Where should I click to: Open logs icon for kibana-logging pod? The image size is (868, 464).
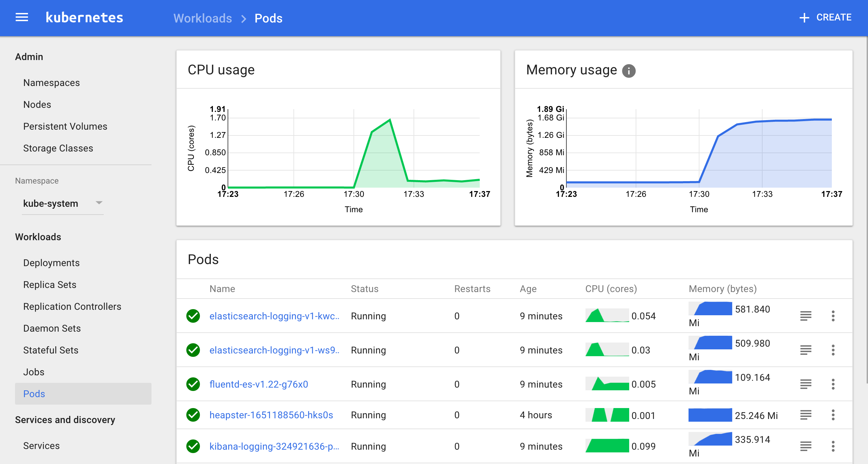click(806, 446)
